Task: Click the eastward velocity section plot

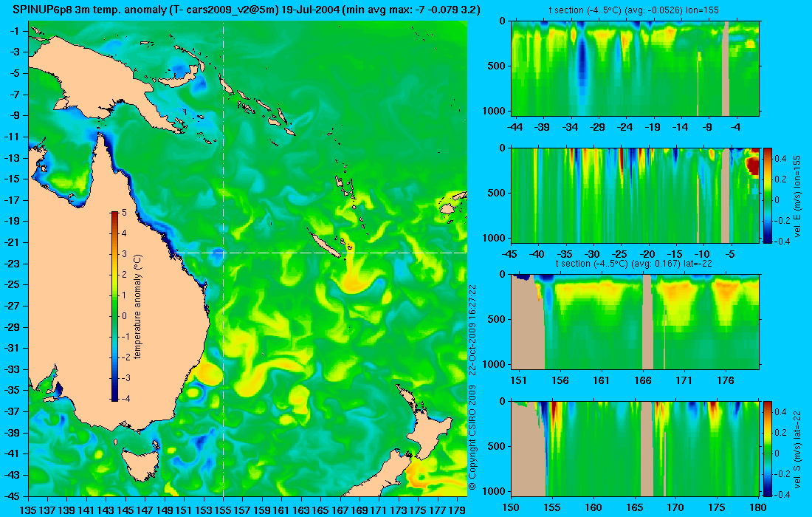Action: (636, 195)
